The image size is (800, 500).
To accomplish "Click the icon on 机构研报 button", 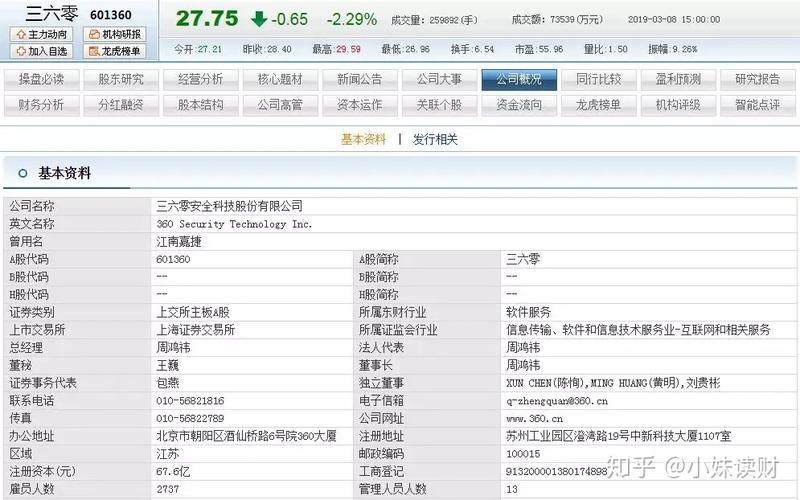I will pyautogui.click(x=94, y=34).
